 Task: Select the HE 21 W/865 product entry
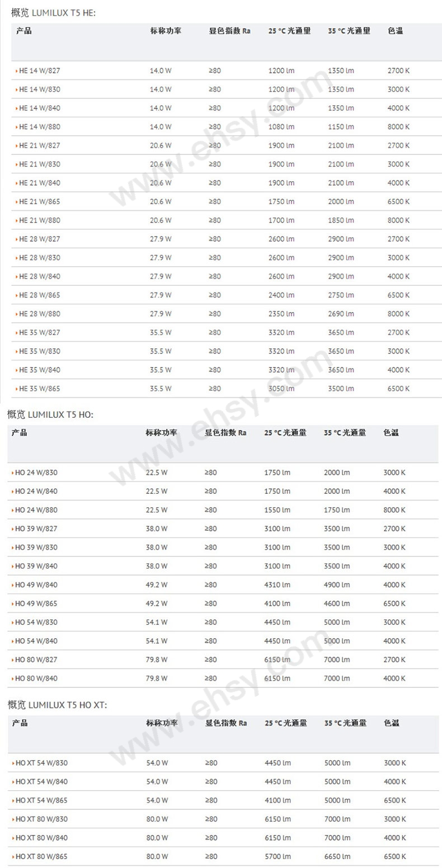[x=40, y=202]
